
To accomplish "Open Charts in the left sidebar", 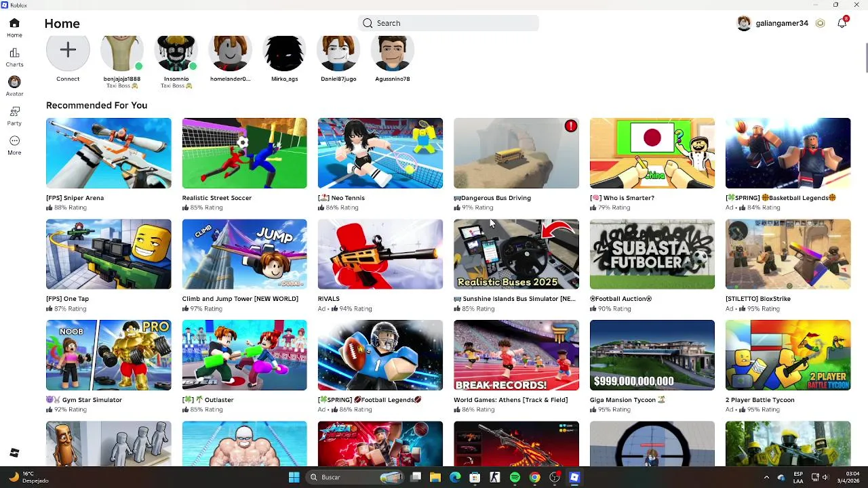I will click(x=14, y=53).
